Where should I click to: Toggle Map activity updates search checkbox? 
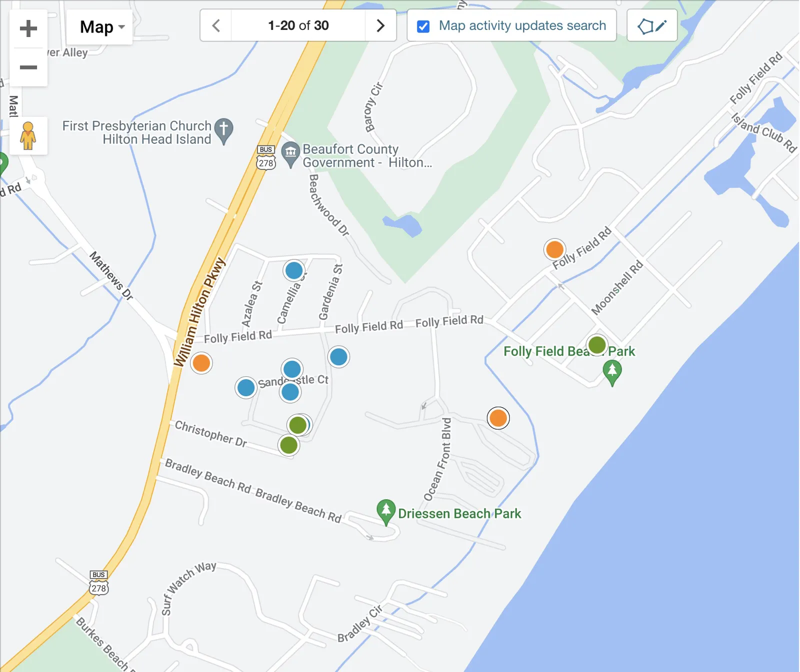click(x=423, y=26)
